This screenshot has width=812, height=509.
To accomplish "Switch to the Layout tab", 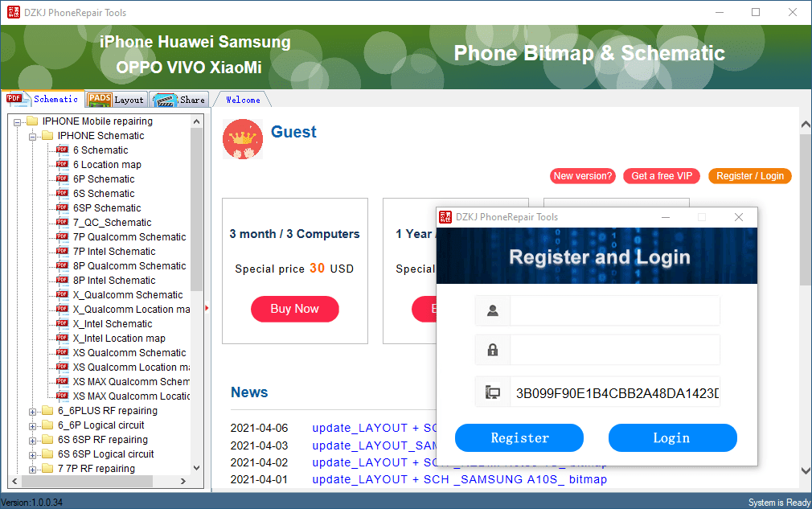I will coord(116,100).
